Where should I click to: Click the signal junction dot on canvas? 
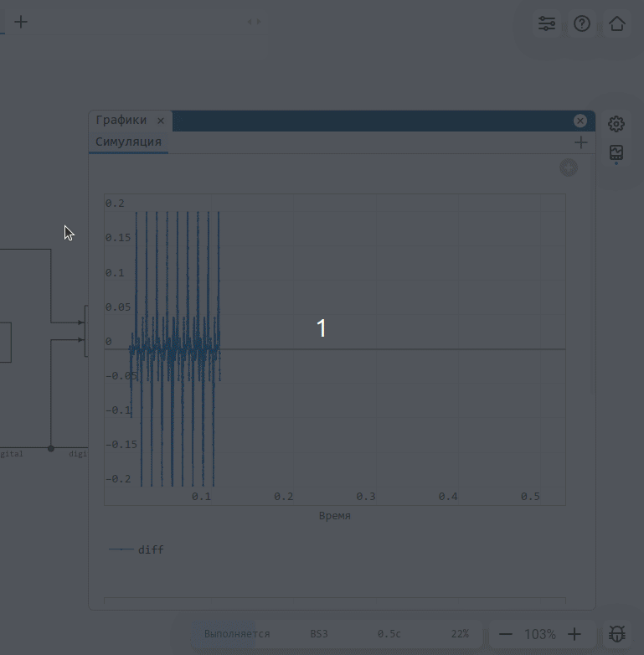51,448
